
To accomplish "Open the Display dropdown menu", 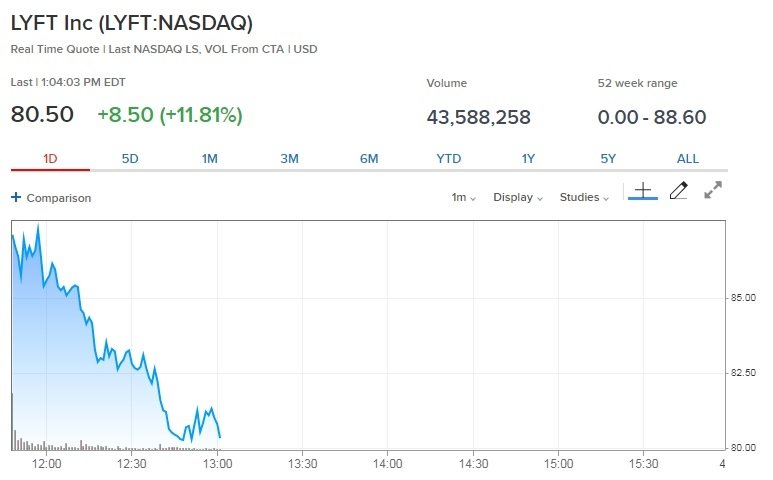I will tap(517, 197).
